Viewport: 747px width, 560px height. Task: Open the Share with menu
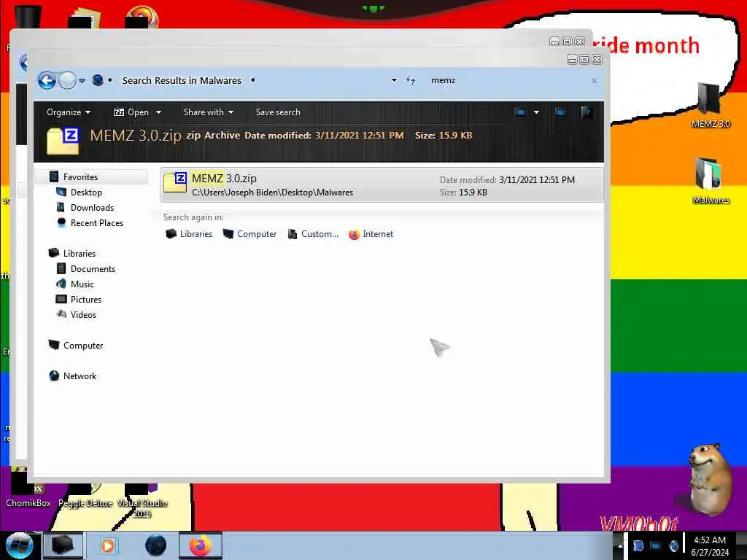pyautogui.click(x=209, y=112)
